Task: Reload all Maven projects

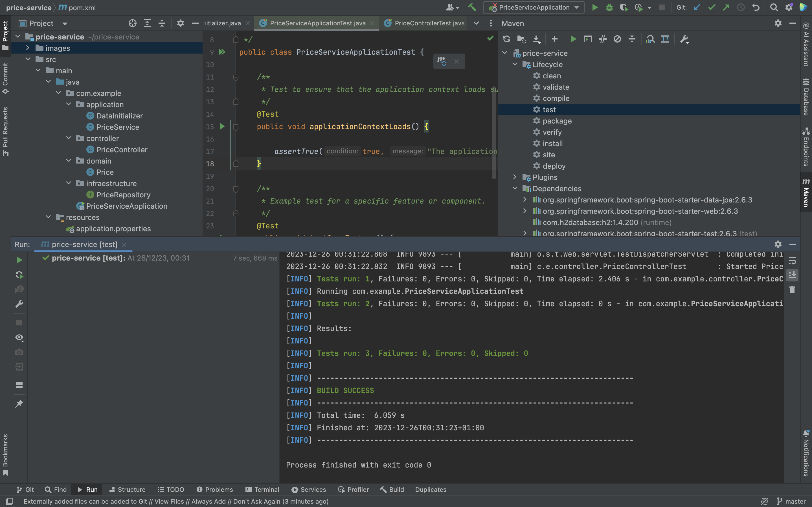Action: pos(506,39)
